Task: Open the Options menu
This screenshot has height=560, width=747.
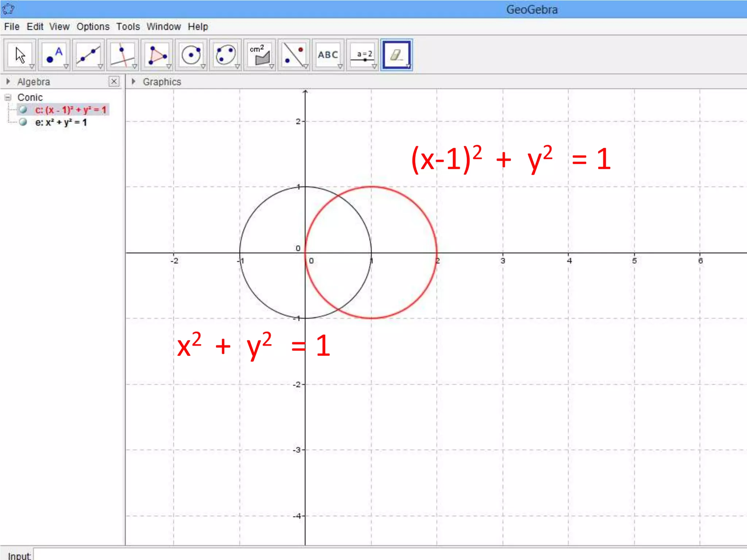Action: coord(93,27)
